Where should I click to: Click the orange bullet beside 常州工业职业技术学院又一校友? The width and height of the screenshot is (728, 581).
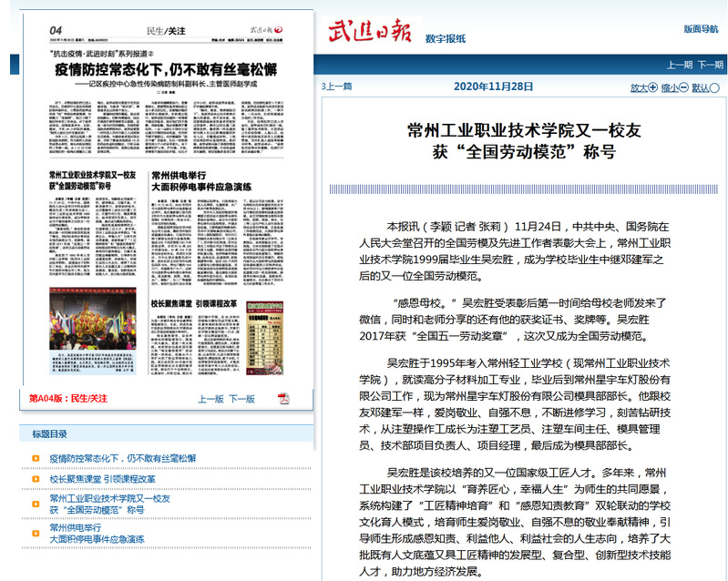tap(36, 504)
